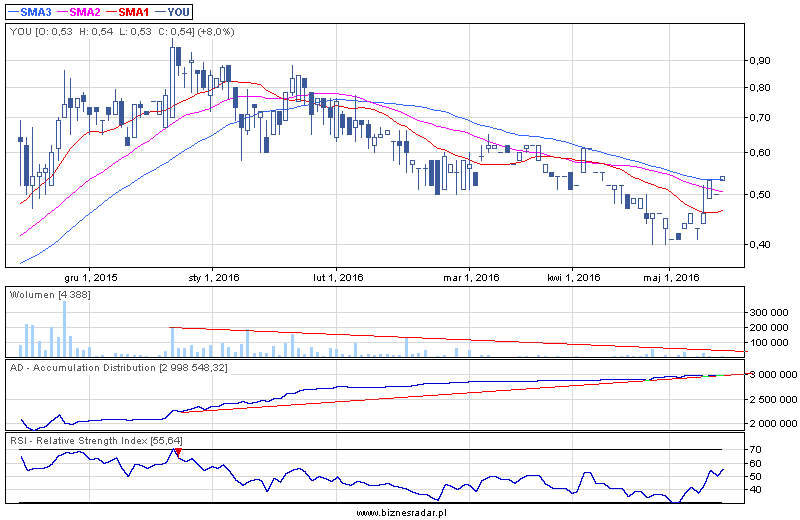This screenshot has height=520, width=800.
Task: Click the red overbought marker on RSI
Action: [x=178, y=453]
